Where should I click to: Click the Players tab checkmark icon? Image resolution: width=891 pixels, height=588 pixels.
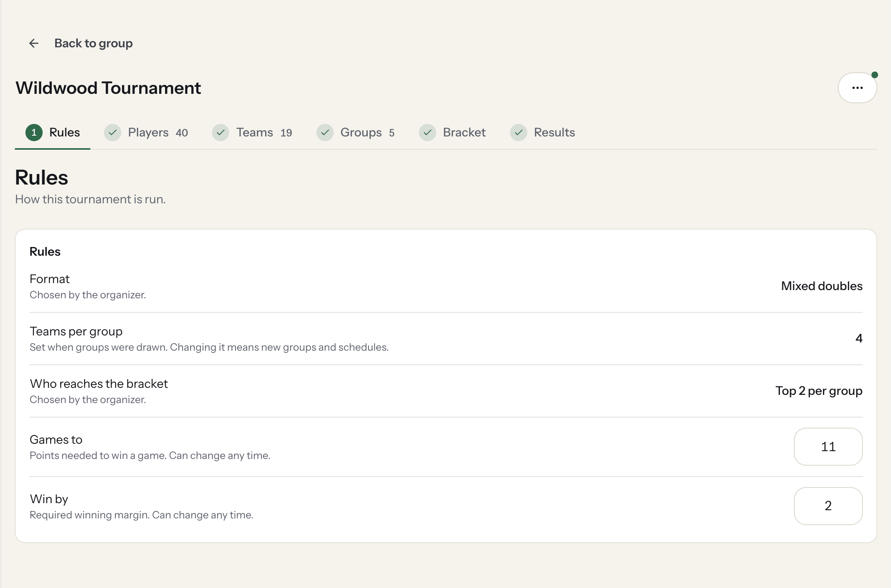[x=113, y=133]
